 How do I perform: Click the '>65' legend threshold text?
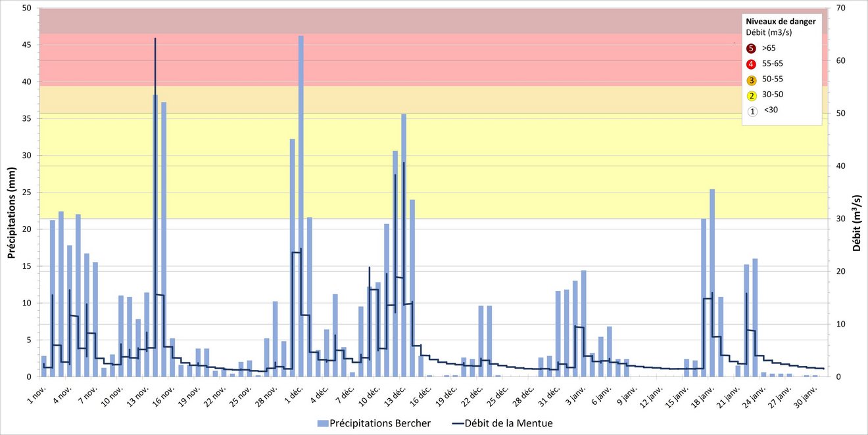tap(769, 48)
